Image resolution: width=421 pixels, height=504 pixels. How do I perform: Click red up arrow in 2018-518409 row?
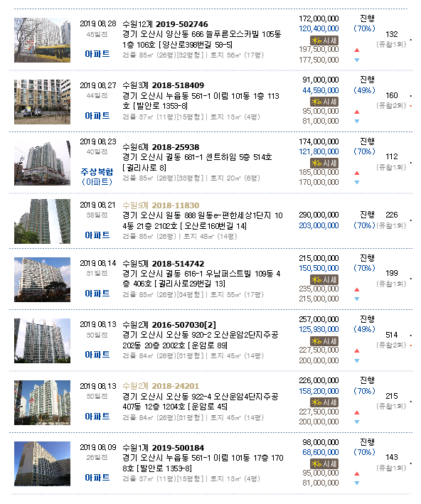pos(357,112)
